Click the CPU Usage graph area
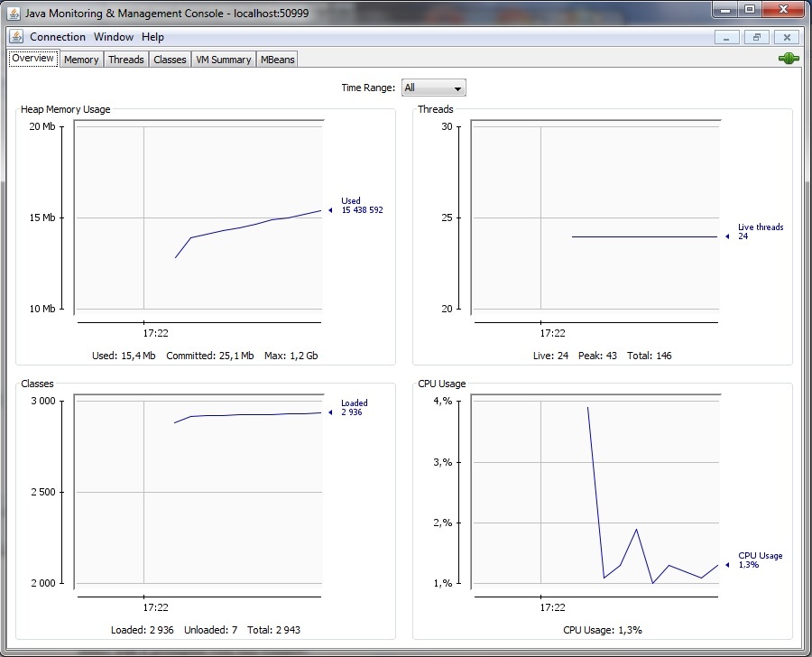This screenshot has height=657, width=812. point(595,492)
